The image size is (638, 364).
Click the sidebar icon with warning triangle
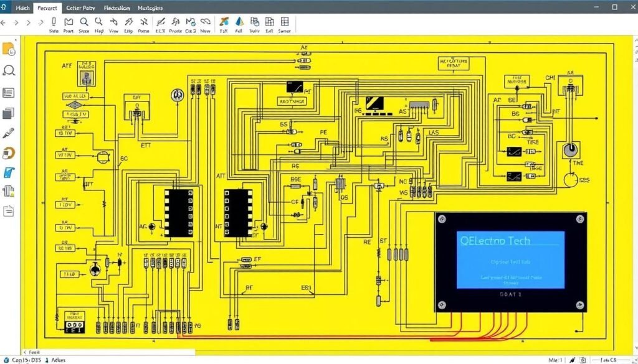[x=9, y=192]
